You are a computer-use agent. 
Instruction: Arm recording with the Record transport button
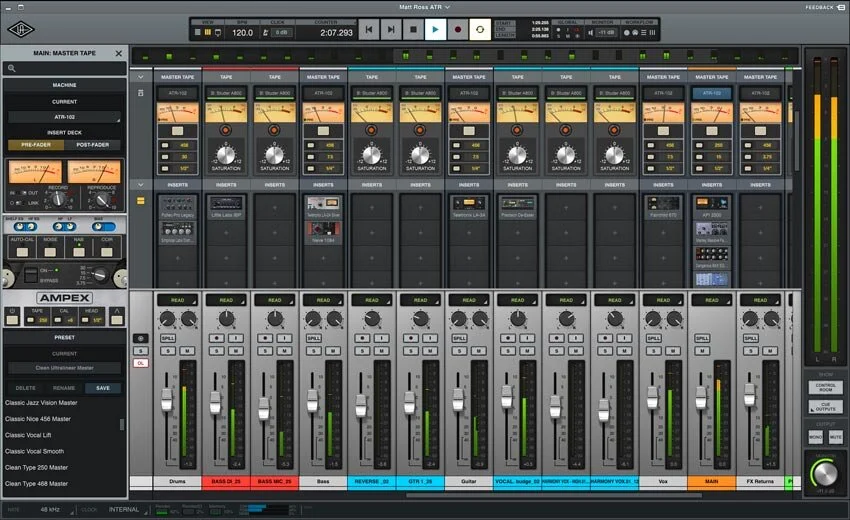[x=458, y=30]
